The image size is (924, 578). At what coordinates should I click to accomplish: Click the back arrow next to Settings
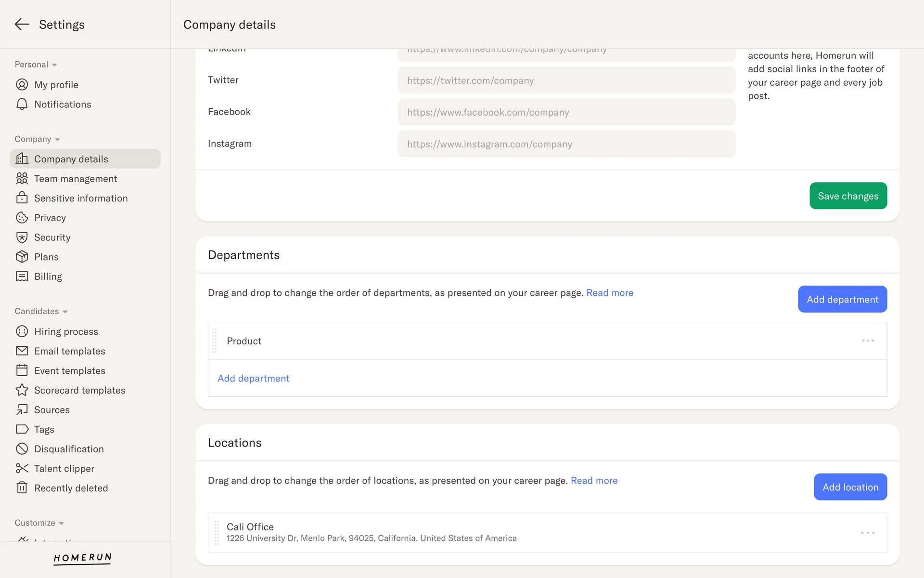click(x=22, y=25)
